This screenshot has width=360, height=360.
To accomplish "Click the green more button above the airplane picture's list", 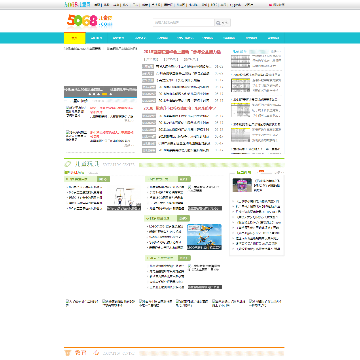I will pos(184,218).
